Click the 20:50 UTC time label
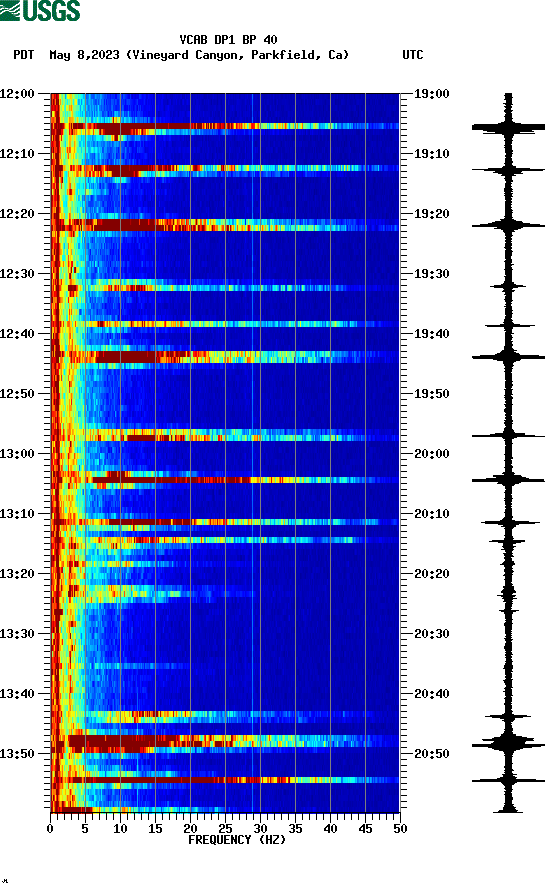 click(x=431, y=754)
